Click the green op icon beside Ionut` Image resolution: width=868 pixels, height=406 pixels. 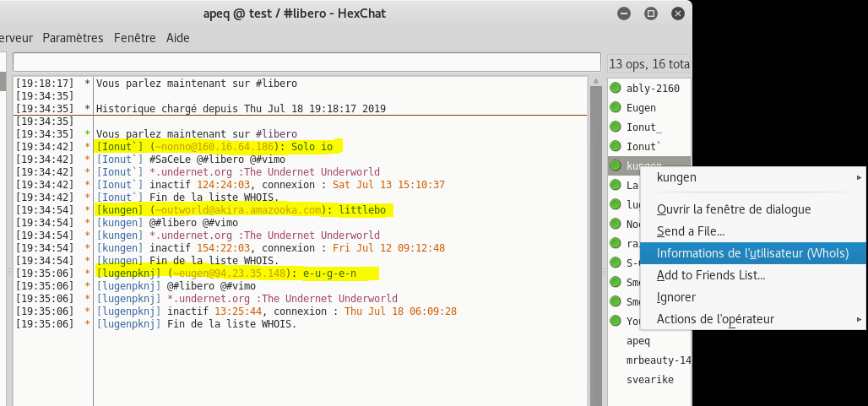pos(615,146)
